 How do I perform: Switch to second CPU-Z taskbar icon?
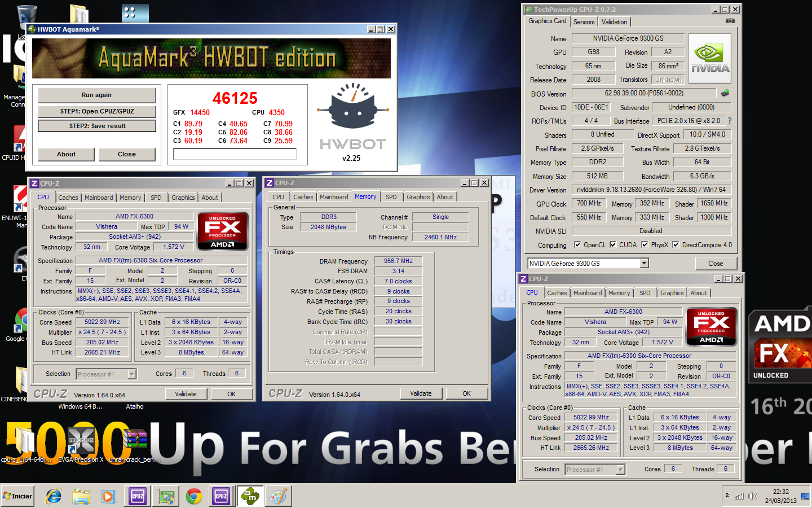[221, 497]
